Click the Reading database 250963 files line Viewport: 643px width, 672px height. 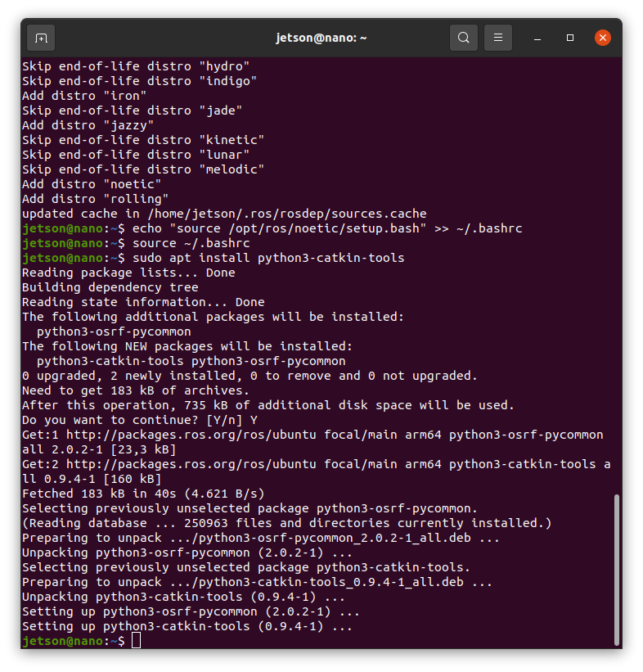click(x=286, y=523)
